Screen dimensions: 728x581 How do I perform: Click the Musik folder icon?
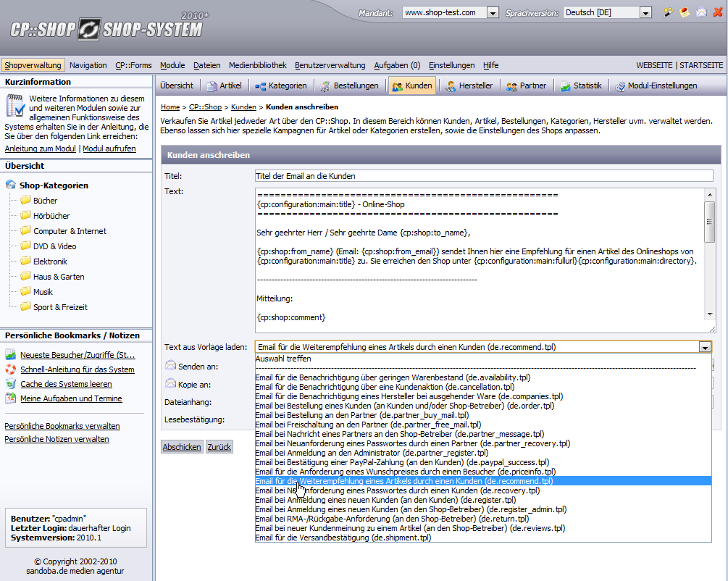25,292
